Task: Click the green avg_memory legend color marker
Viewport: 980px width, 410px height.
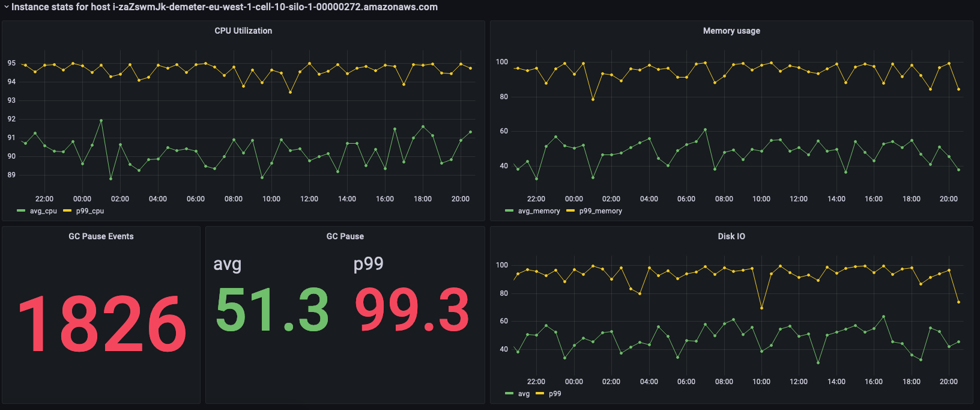Action: pyautogui.click(x=510, y=211)
